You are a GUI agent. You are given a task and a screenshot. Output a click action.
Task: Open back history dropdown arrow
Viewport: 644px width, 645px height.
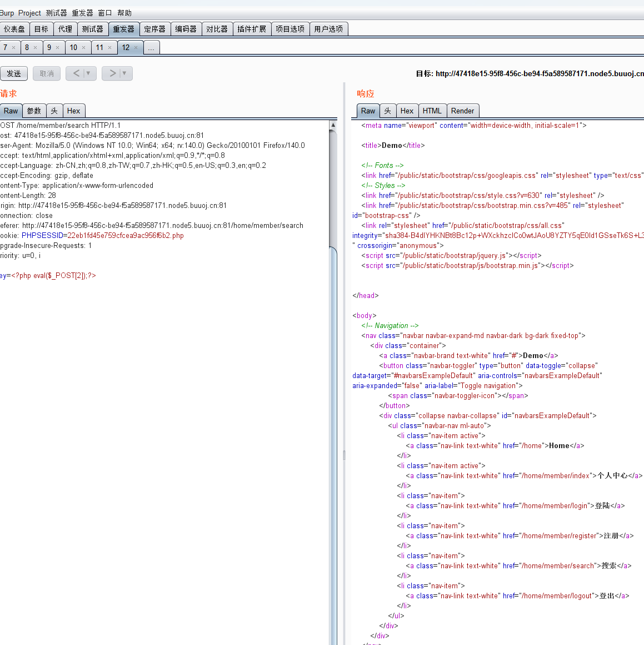[x=88, y=73]
